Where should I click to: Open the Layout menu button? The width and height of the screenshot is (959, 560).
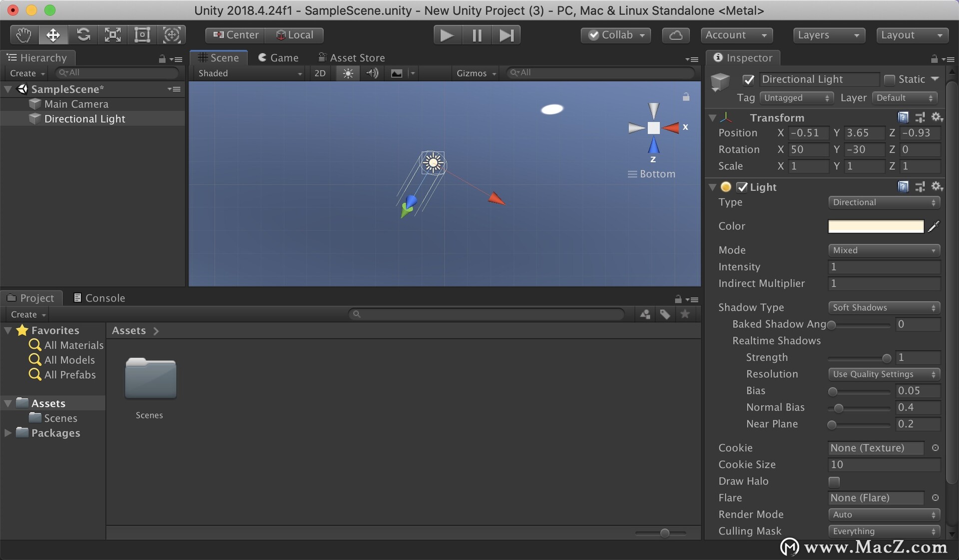tap(912, 35)
